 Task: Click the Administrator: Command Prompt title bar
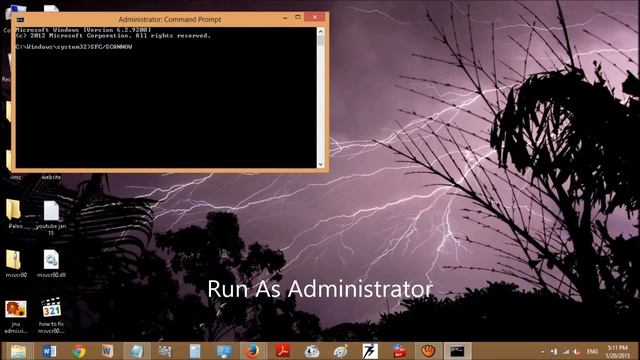pyautogui.click(x=169, y=19)
